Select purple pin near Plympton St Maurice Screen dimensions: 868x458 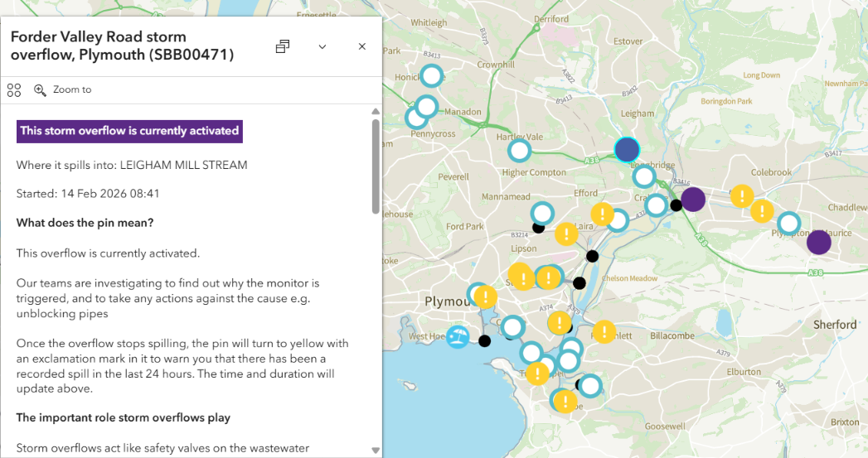[x=818, y=242]
